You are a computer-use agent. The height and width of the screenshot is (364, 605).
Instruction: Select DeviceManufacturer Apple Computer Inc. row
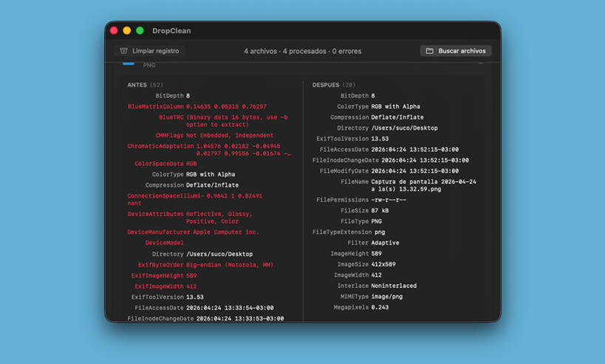coord(194,232)
